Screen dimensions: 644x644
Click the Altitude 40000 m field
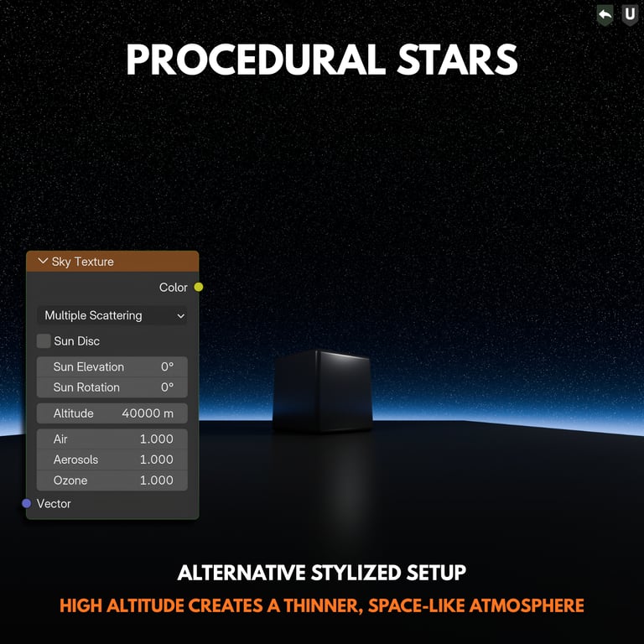click(x=112, y=413)
